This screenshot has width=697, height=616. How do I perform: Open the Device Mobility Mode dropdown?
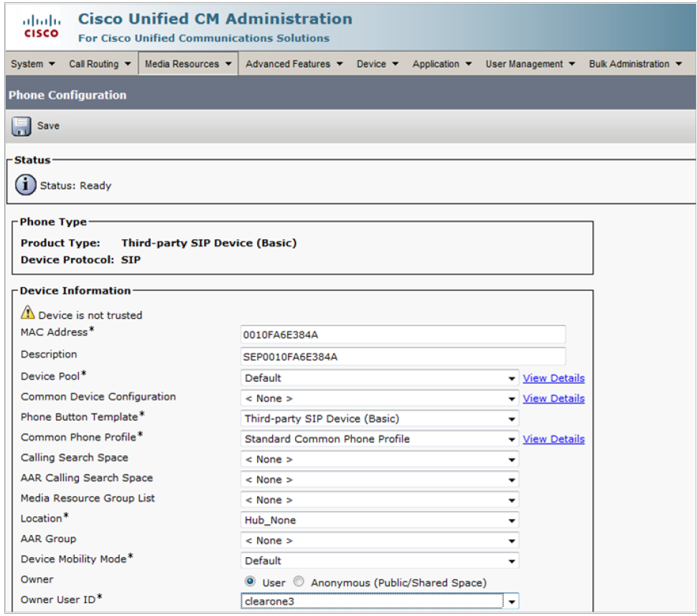(380, 561)
